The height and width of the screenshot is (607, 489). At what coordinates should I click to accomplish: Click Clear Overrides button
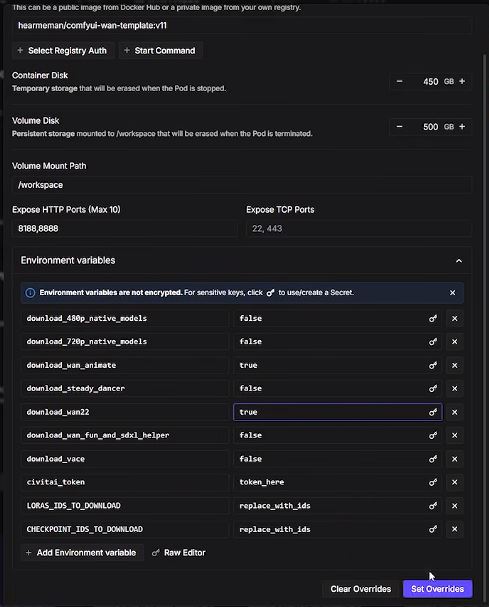tap(360, 589)
